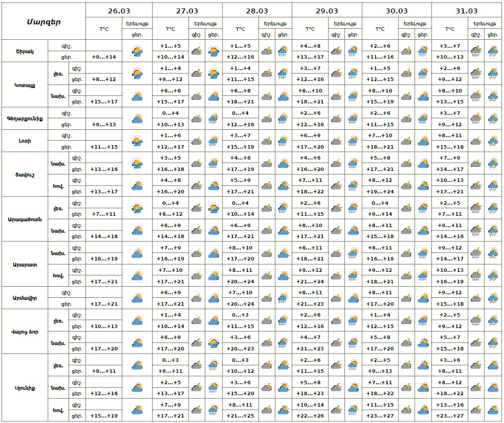Click Armavir's weather icon for 26.03

[137, 298]
